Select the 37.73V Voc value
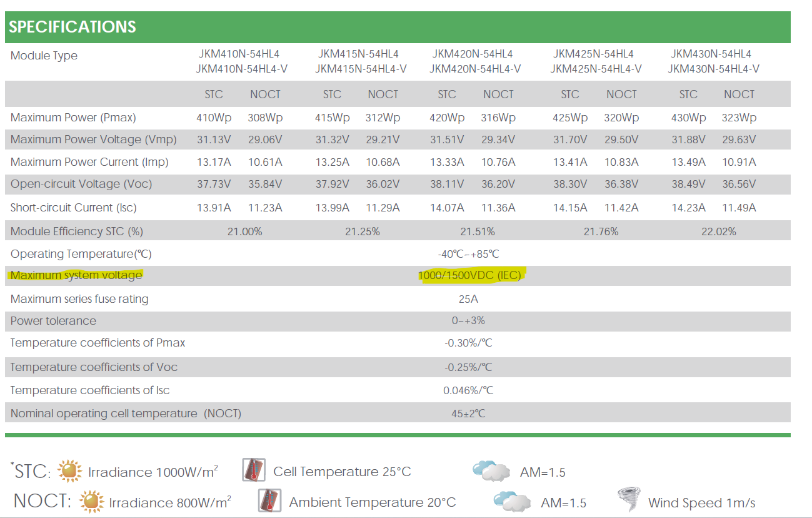 [x=214, y=184]
